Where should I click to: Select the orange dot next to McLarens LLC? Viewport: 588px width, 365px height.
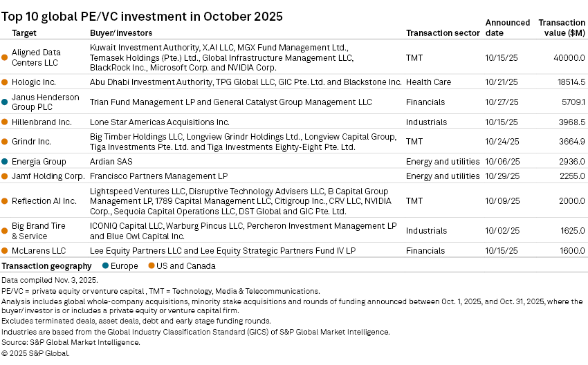(x=5, y=251)
